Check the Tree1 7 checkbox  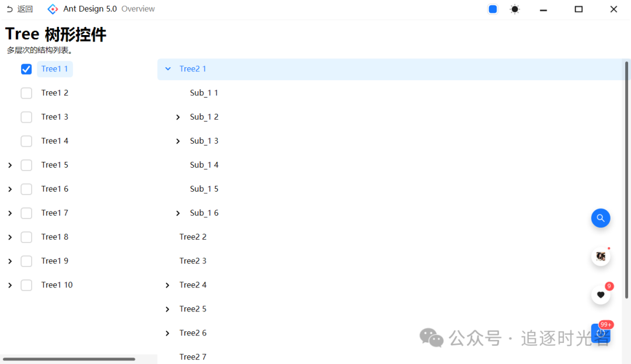click(x=26, y=213)
